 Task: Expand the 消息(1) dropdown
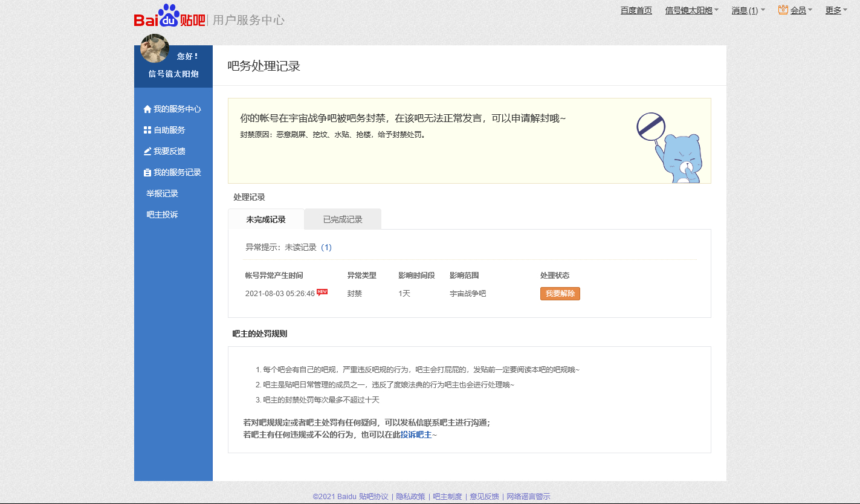(748, 10)
